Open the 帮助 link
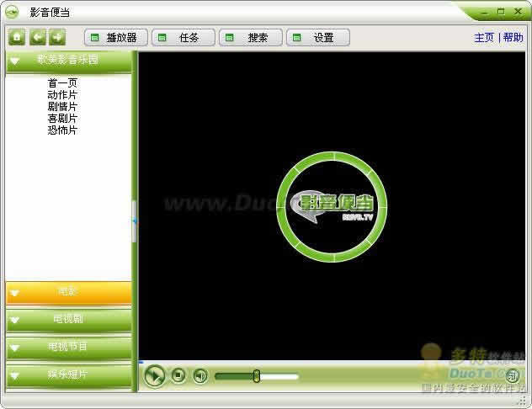The image size is (532, 409). pyautogui.click(x=513, y=37)
